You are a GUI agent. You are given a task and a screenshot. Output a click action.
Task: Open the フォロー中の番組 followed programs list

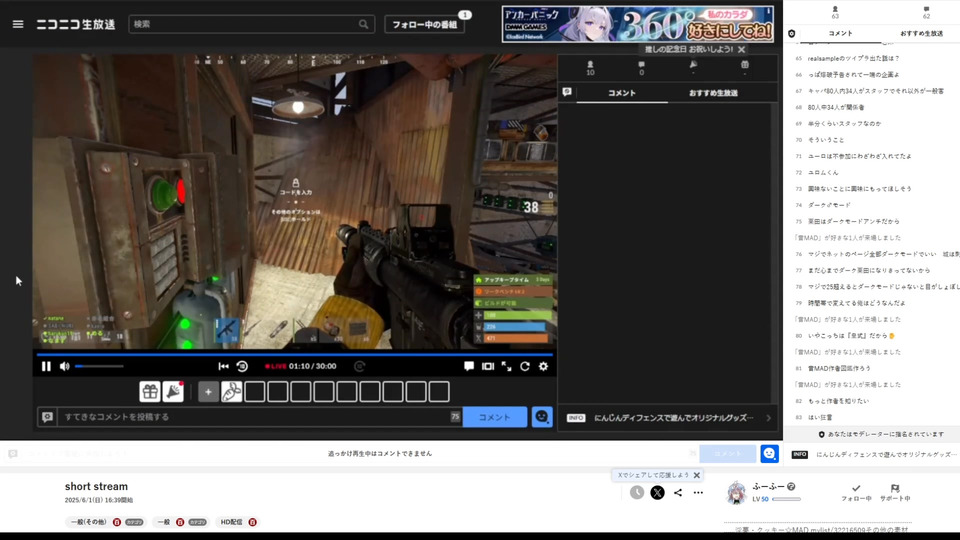[424, 24]
